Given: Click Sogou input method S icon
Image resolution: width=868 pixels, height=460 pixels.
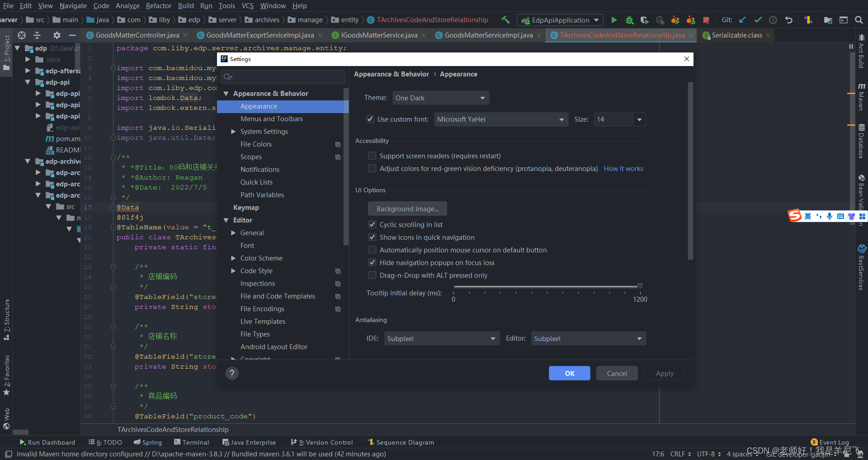Looking at the screenshot, I should (795, 216).
